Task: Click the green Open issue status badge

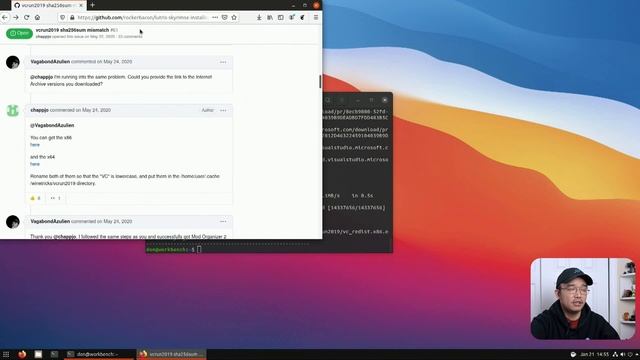Action: [19, 33]
